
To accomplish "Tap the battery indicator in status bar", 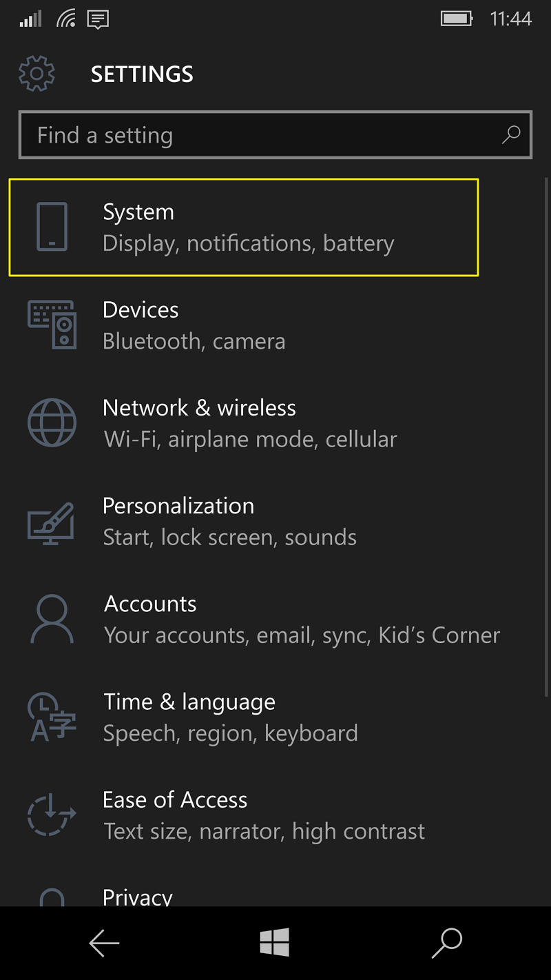I will [x=457, y=19].
